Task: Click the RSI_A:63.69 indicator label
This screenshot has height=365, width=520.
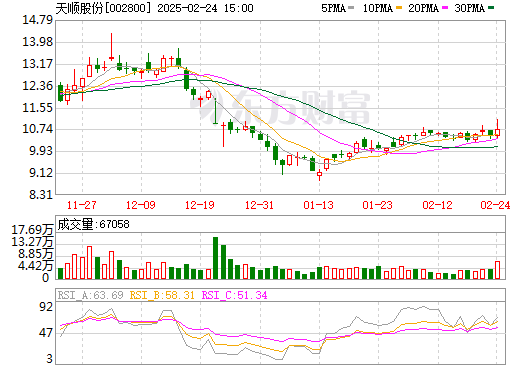Action: coord(90,295)
